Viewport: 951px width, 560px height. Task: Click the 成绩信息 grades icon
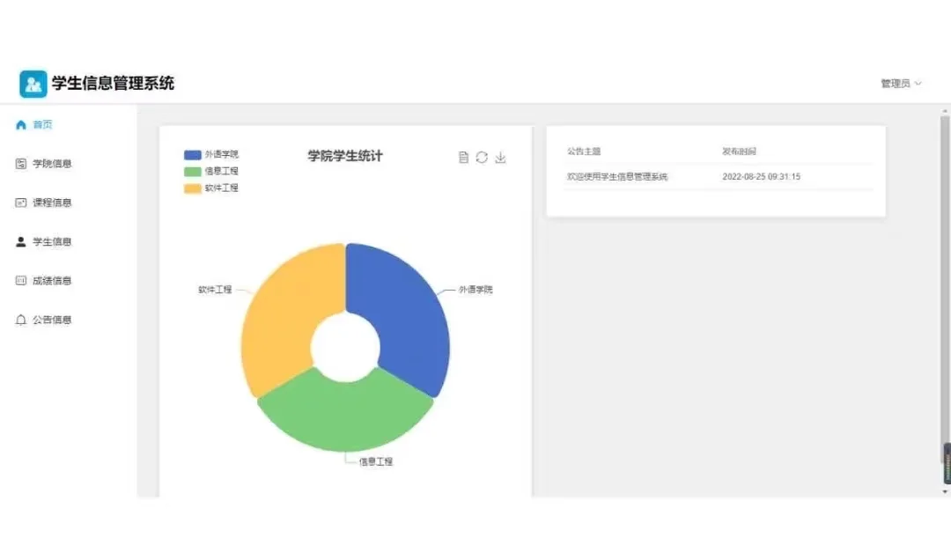[21, 280]
